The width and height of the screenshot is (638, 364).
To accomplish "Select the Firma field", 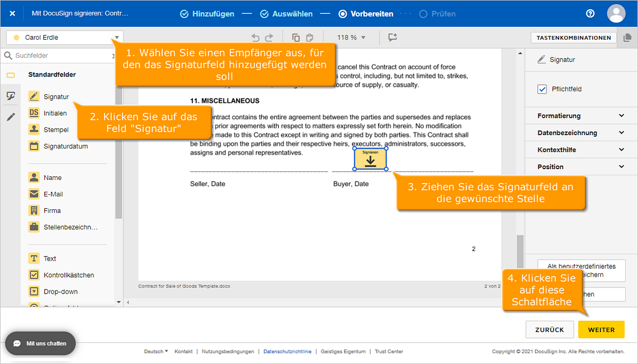I will (45, 210).
